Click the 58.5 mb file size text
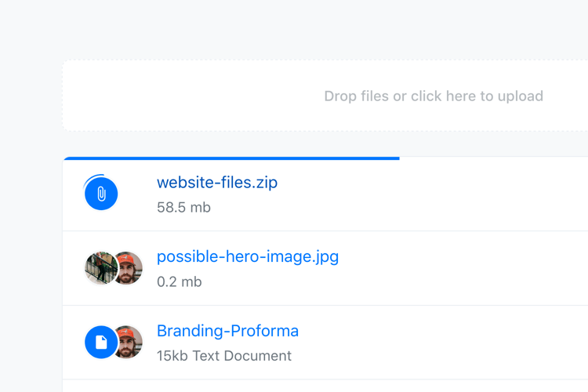 pyautogui.click(x=183, y=208)
